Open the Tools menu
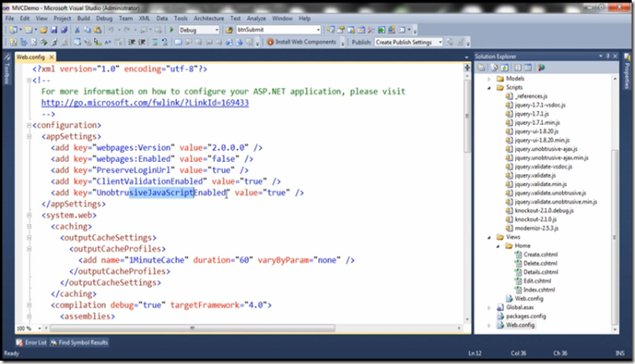Image resolution: width=635 pixels, height=364 pixels. click(180, 18)
